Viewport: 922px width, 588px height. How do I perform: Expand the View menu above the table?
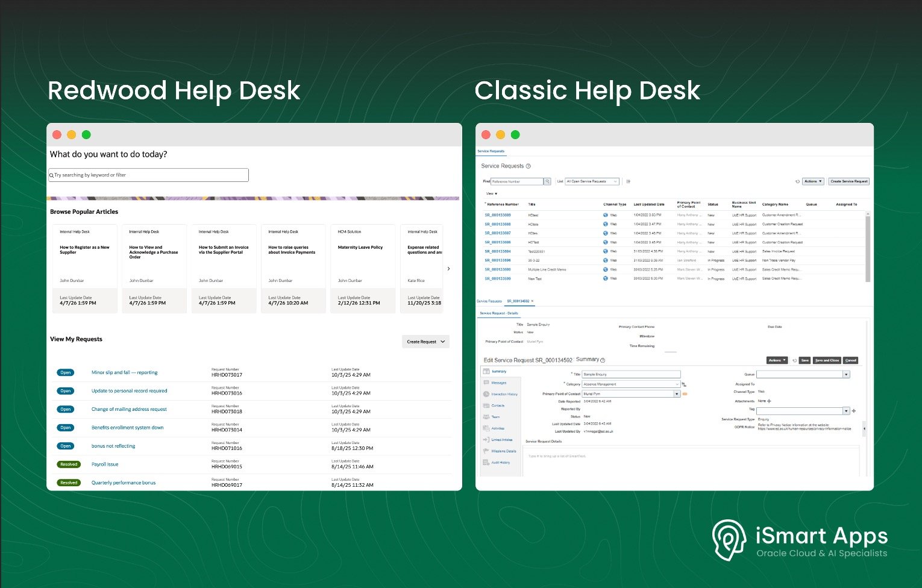(x=492, y=194)
